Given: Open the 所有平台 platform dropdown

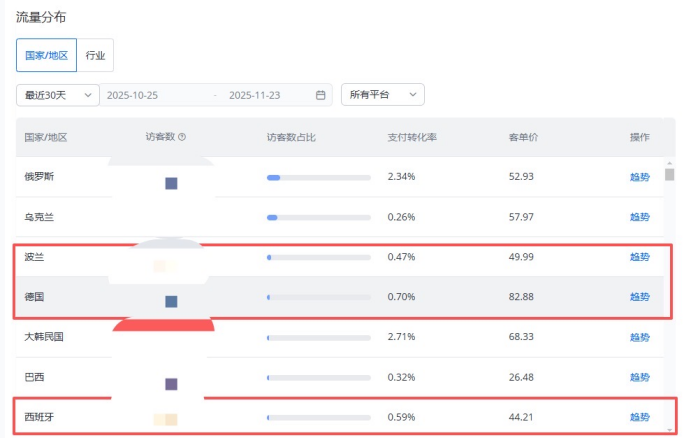Looking at the screenshot, I should pyautogui.click(x=383, y=94).
